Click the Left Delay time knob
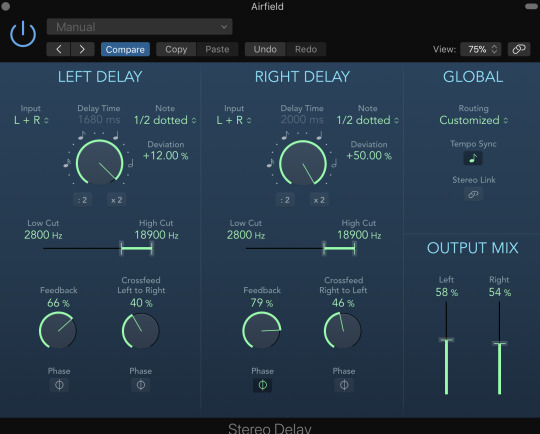The height and width of the screenshot is (434, 540). tap(100, 162)
